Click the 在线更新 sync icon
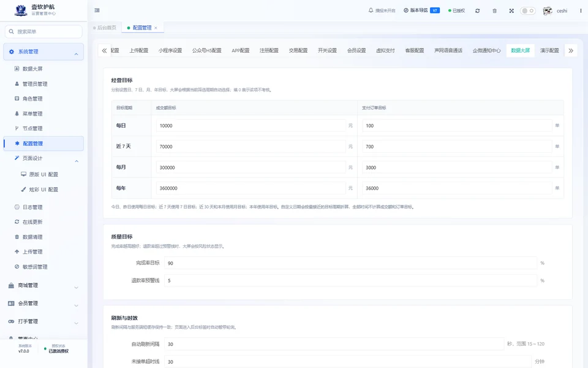 (17, 222)
